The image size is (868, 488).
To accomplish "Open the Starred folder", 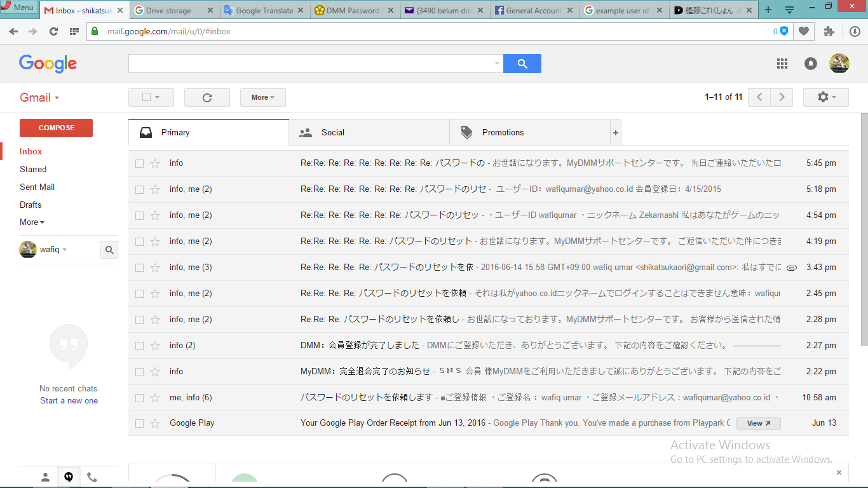I will coord(33,169).
